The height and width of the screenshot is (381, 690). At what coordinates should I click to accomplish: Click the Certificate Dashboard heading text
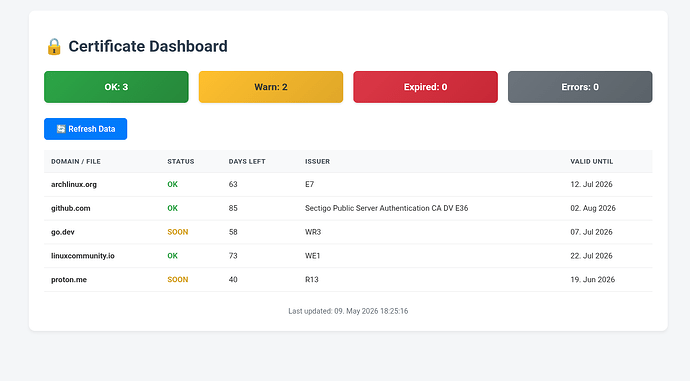(x=148, y=46)
